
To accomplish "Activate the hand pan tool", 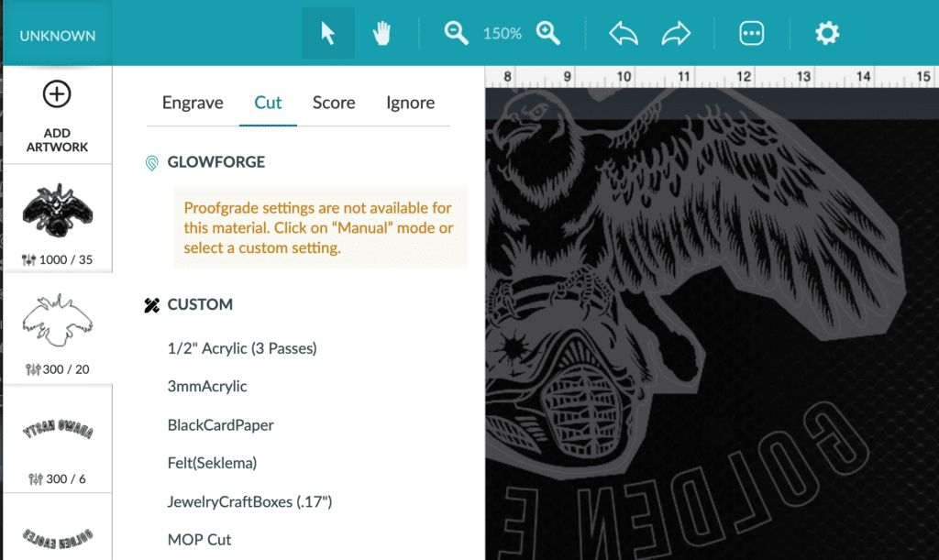I will (381, 33).
